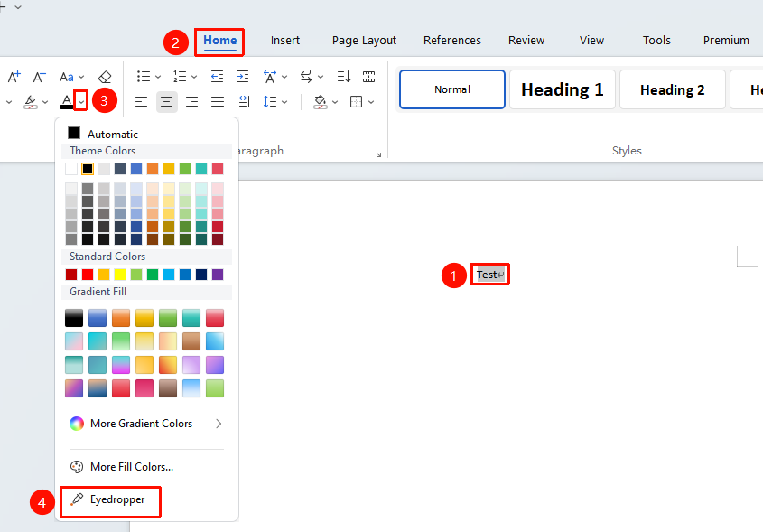
Task: Expand the borders dropdown arrow
Action: tap(371, 102)
